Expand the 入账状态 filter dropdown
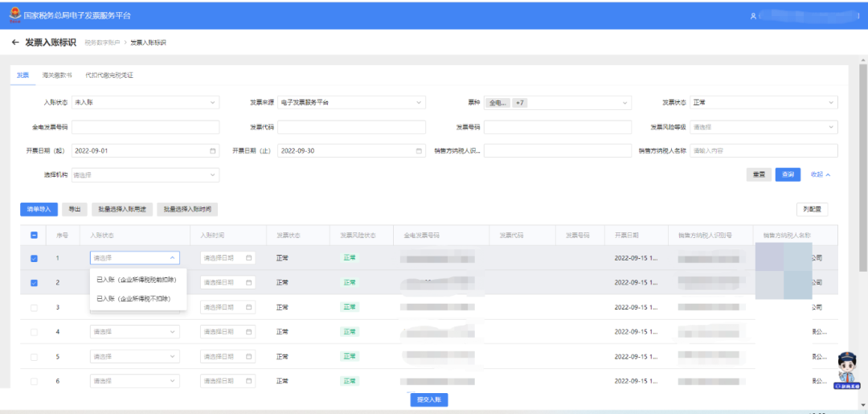The width and height of the screenshot is (868, 414). point(145,103)
